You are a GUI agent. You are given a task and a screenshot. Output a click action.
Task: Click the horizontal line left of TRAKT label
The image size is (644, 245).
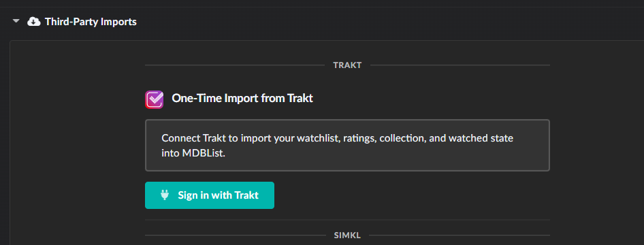(234, 65)
